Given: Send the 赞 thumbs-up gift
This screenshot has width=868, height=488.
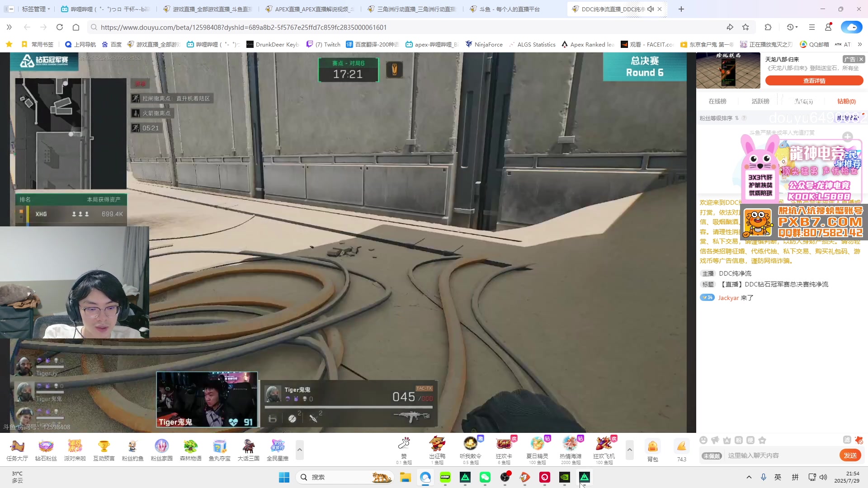Looking at the screenshot, I should (x=404, y=450).
